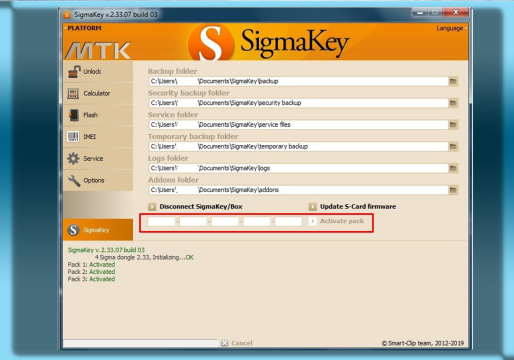Click the Logs folder path field
The image size is (514, 360).
click(298, 168)
